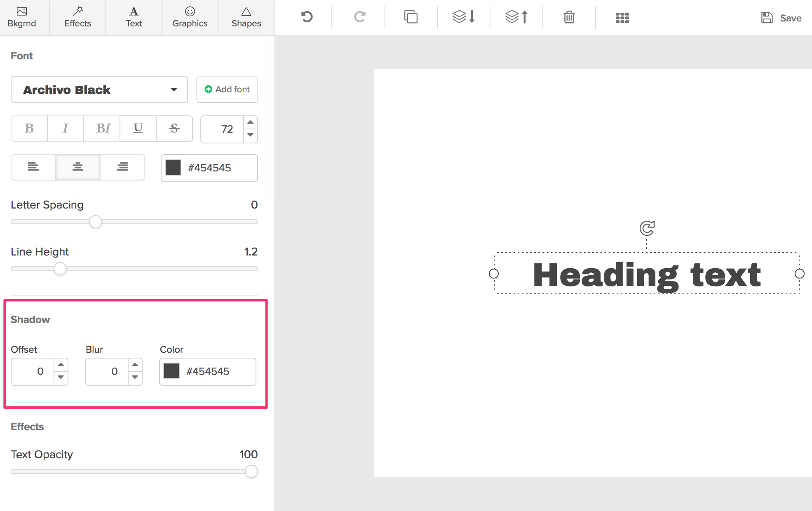Save the design

(781, 18)
